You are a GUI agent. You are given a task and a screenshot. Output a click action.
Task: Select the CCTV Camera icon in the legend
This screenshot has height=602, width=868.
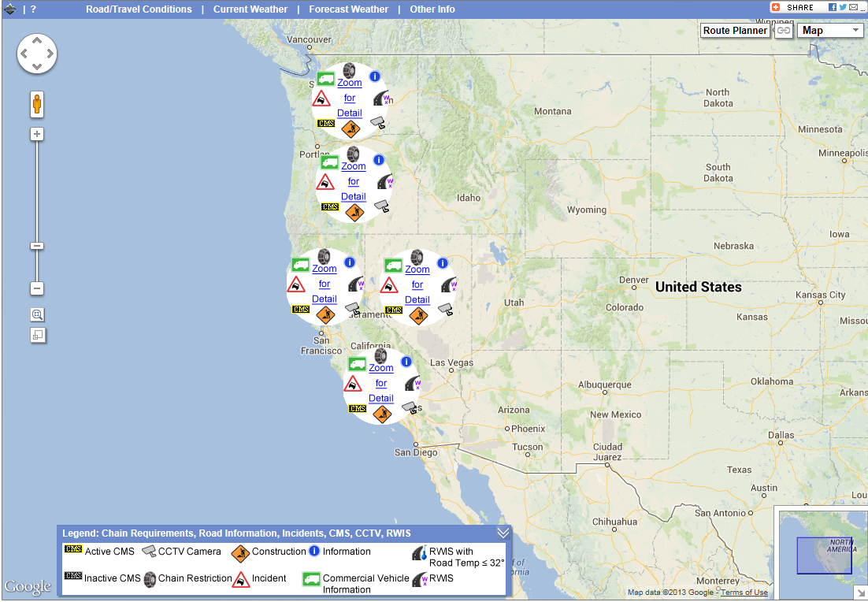(x=150, y=551)
